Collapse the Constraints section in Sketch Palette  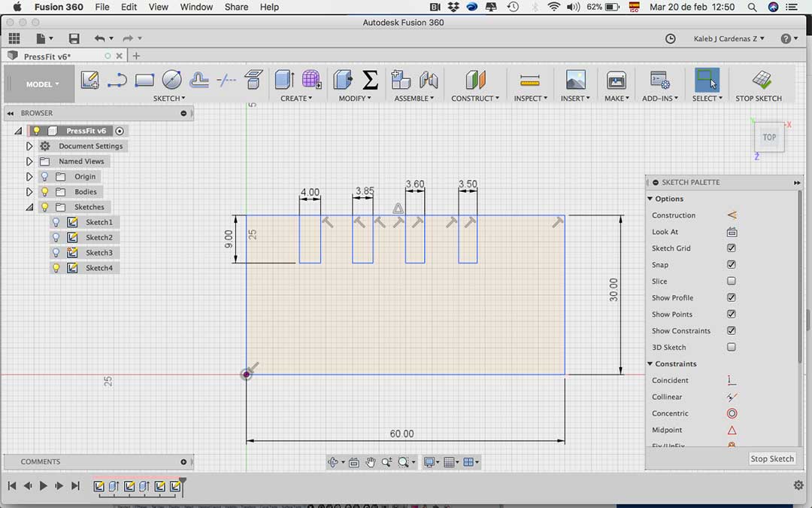pyautogui.click(x=650, y=364)
